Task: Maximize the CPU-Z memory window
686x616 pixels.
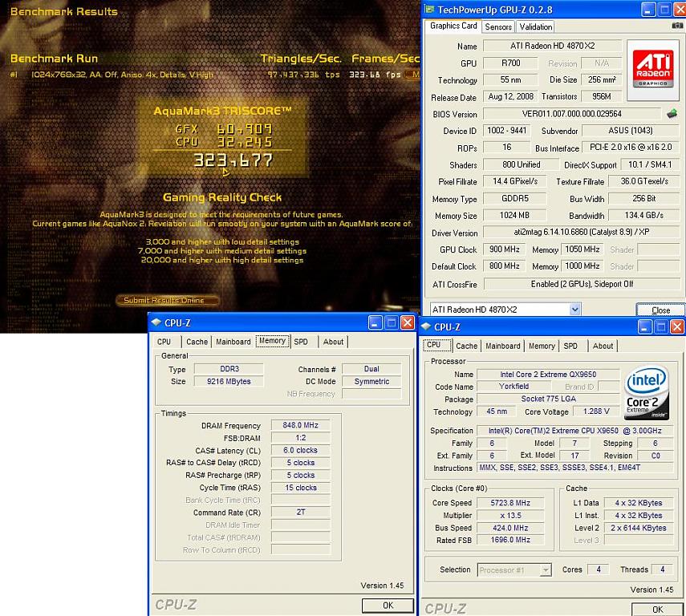Action: 391,323
